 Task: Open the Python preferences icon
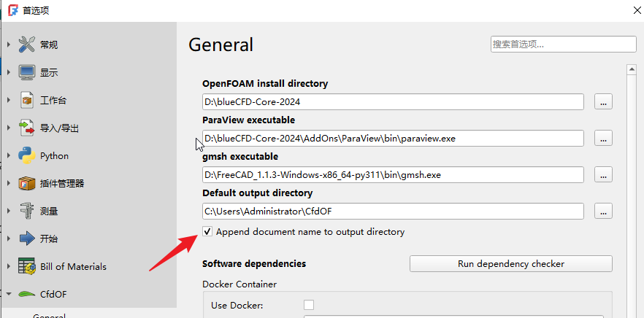(x=27, y=156)
